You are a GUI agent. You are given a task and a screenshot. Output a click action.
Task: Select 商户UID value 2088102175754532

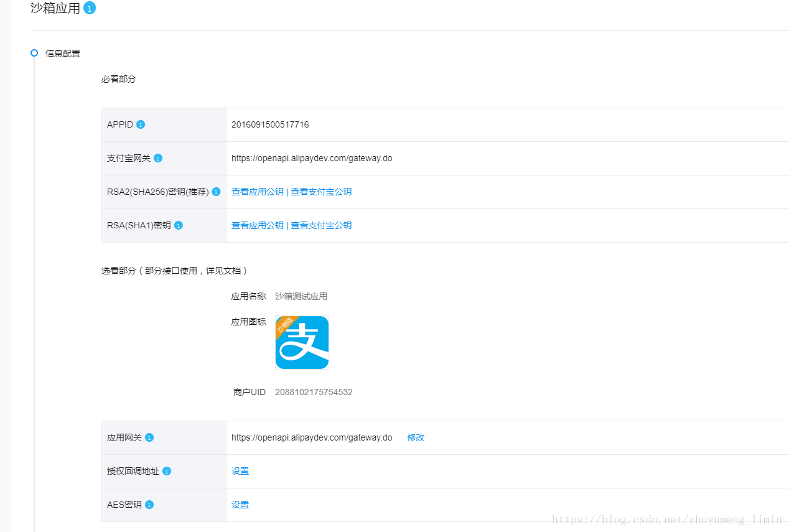click(314, 392)
